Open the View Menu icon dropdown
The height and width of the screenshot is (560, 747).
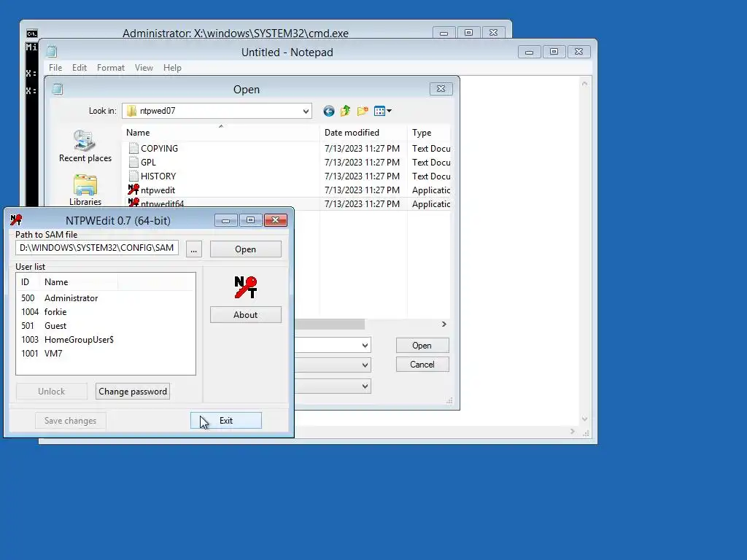[382, 112]
